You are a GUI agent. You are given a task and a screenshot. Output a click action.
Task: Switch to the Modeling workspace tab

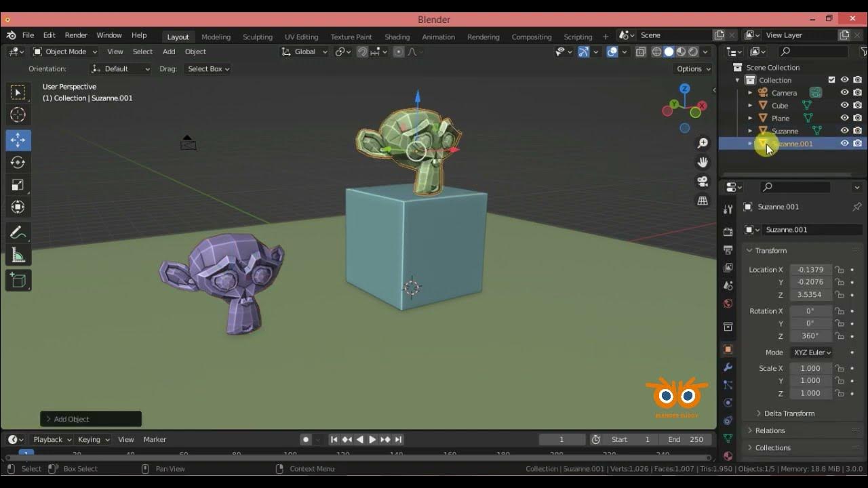tap(216, 37)
